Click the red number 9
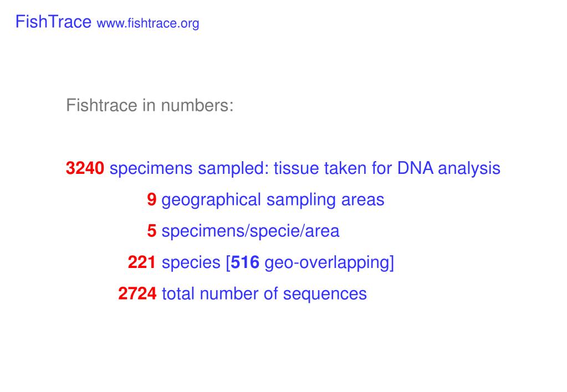The image size is (567, 392). coord(151,199)
